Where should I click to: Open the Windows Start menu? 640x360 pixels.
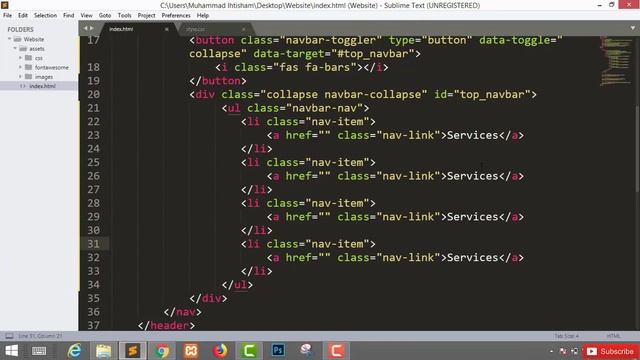click(12, 351)
